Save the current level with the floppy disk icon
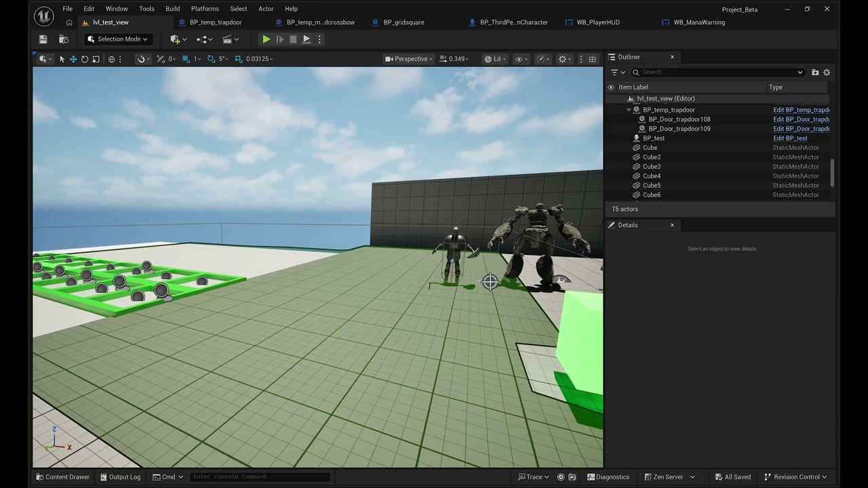Viewport: 868px width, 488px height. (x=43, y=39)
